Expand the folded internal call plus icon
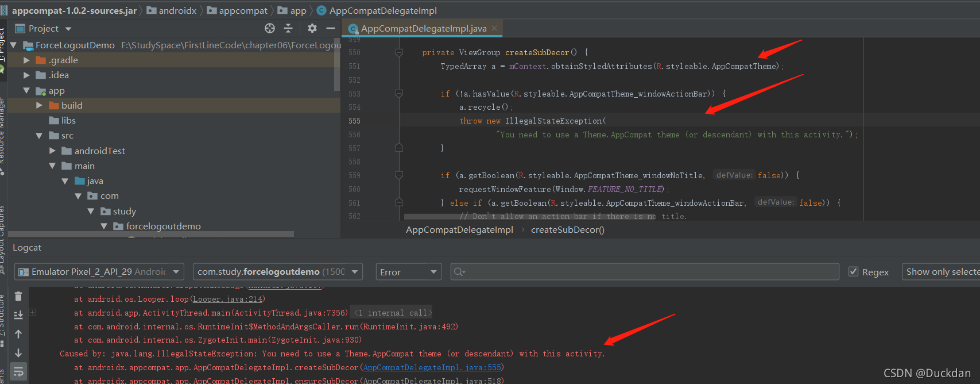Image resolution: width=980 pixels, height=384 pixels. tap(33, 313)
